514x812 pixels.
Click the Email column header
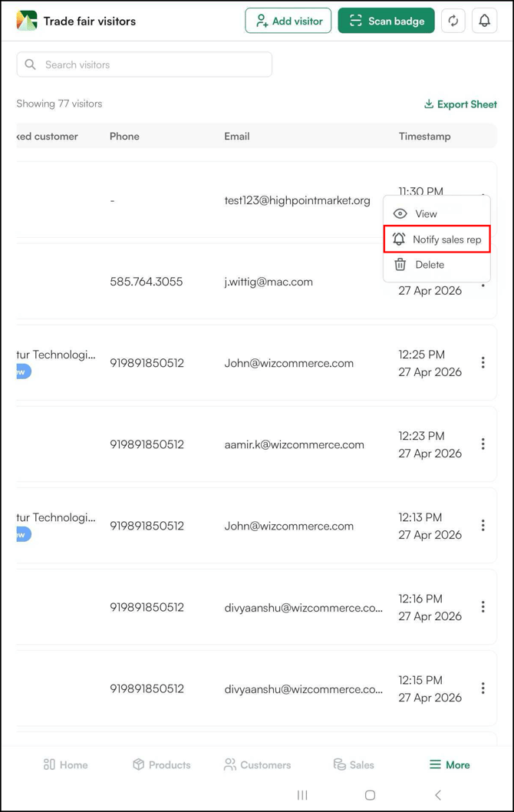point(236,136)
